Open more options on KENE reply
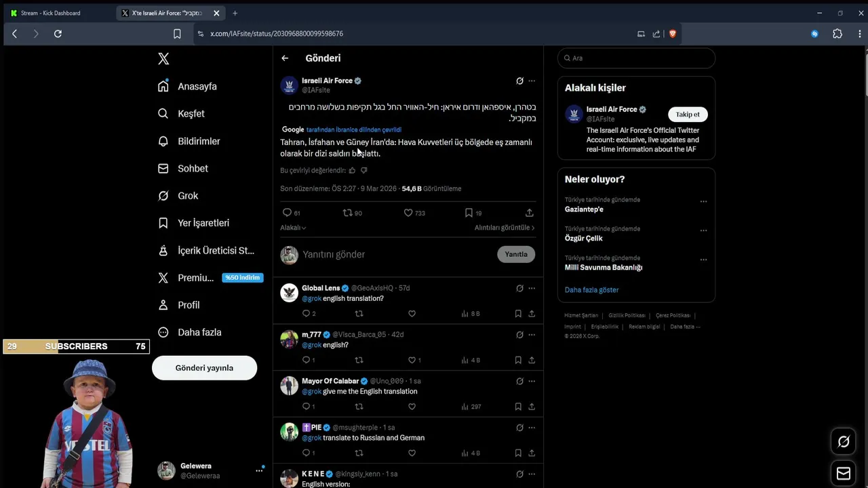The width and height of the screenshot is (868, 488). [x=532, y=474]
